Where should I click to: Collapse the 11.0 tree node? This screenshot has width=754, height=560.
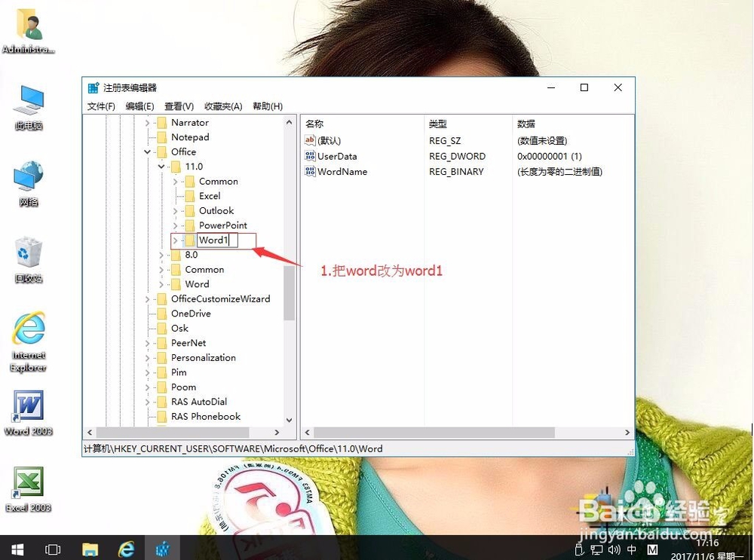161,167
